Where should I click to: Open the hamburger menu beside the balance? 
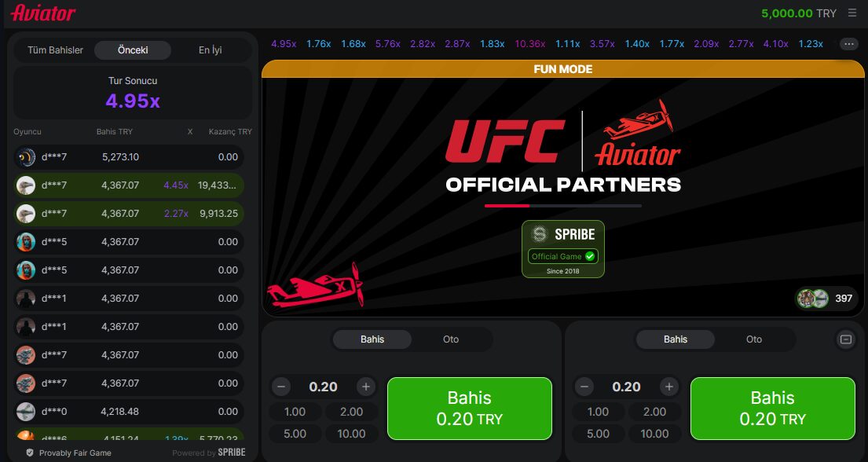tap(852, 13)
